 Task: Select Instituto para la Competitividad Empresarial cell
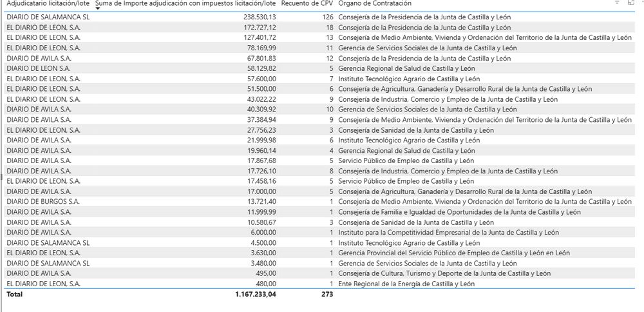coord(448,232)
